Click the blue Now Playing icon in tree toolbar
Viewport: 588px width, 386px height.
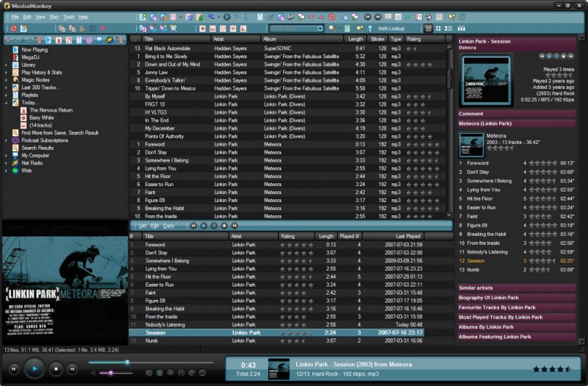pyautogui.click(x=49, y=40)
